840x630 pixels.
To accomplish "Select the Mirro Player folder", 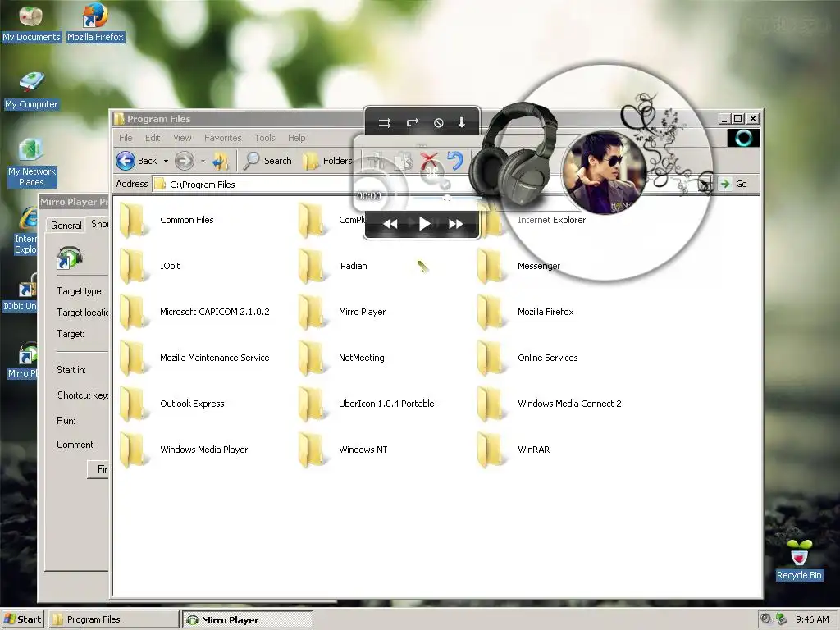I will (342, 312).
